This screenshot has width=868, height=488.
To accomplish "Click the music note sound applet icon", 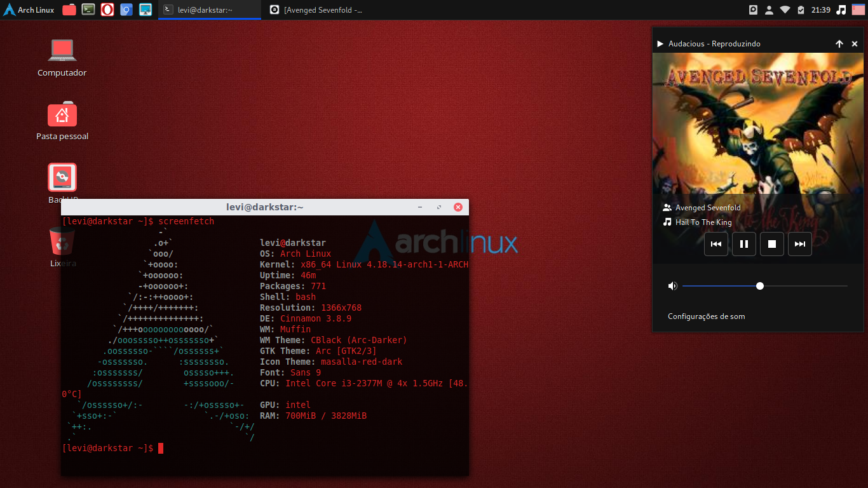I will coord(841,10).
